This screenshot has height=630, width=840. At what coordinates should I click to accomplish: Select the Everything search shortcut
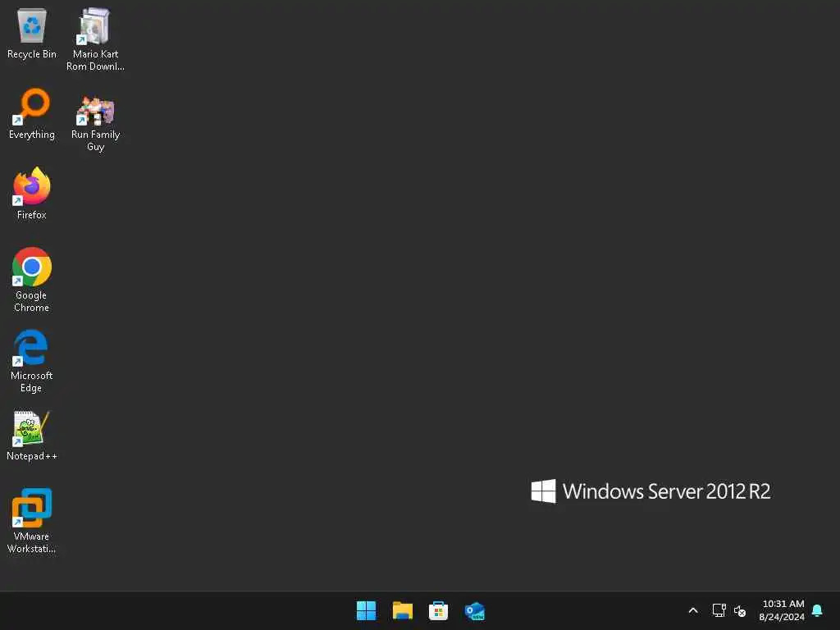click(x=32, y=113)
